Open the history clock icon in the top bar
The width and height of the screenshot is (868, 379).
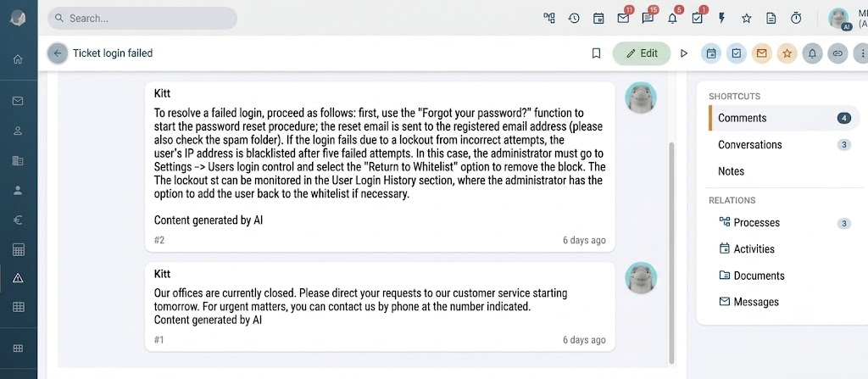tap(574, 19)
